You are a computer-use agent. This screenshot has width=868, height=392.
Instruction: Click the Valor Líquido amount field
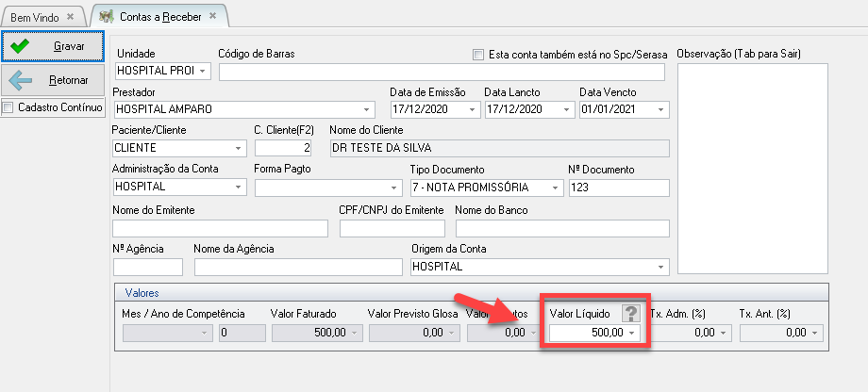pyautogui.click(x=587, y=333)
